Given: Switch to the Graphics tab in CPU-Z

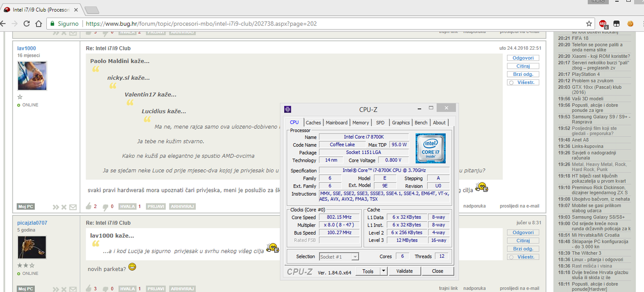Looking at the screenshot, I should 401,123.
